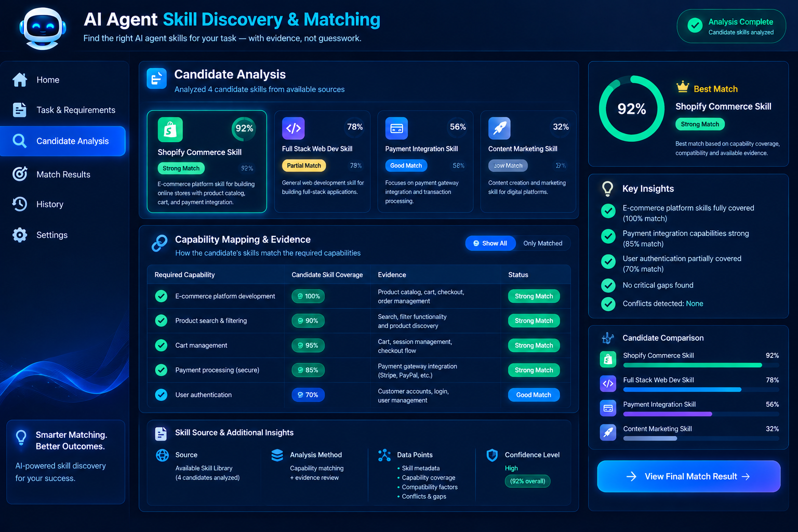This screenshot has height=532, width=798.
Task: Select the Shopify Commerce Skill candidate card
Action: (x=207, y=162)
